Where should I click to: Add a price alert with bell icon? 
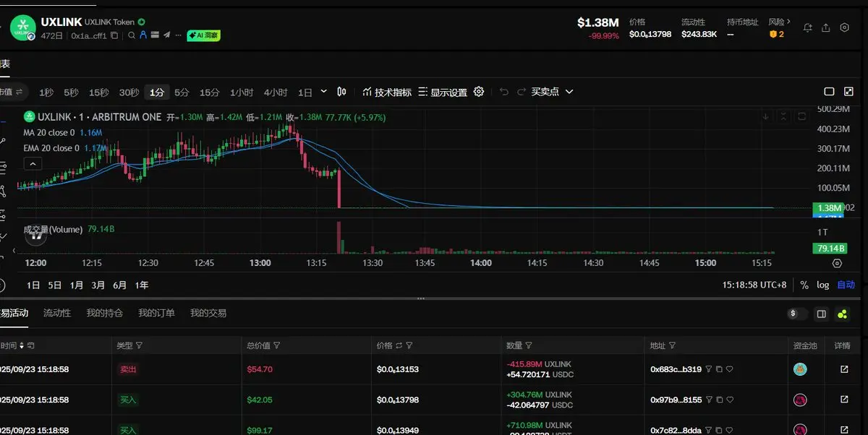tap(808, 27)
